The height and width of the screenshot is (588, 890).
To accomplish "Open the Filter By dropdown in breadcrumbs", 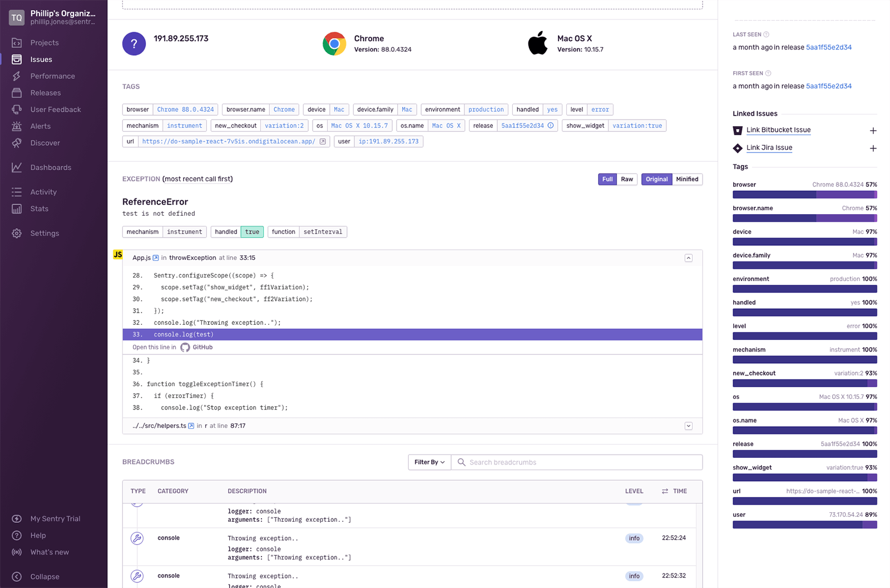I will 428,462.
